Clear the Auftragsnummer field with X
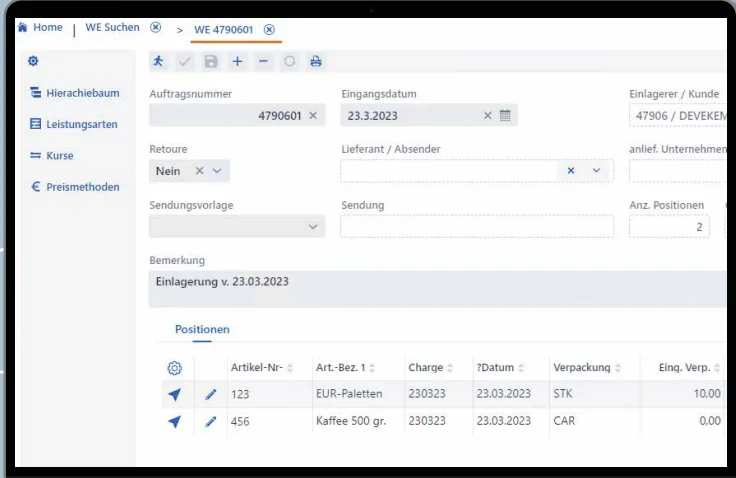The width and height of the screenshot is (736, 478). pyautogui.click(x=313, y=116)
